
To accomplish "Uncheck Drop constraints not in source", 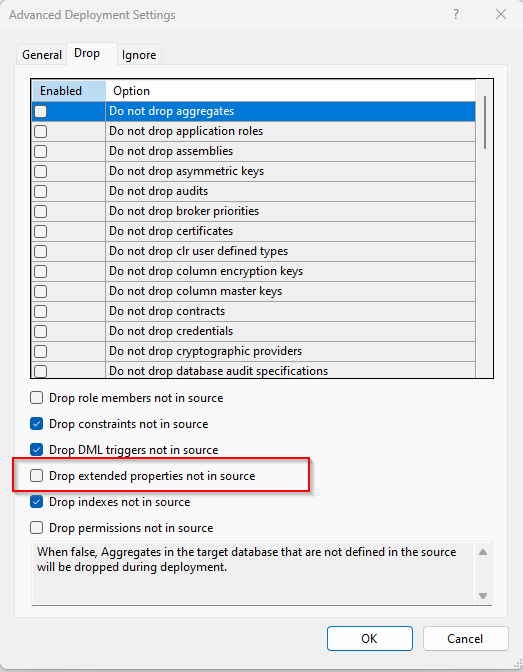I will [36, 424].
